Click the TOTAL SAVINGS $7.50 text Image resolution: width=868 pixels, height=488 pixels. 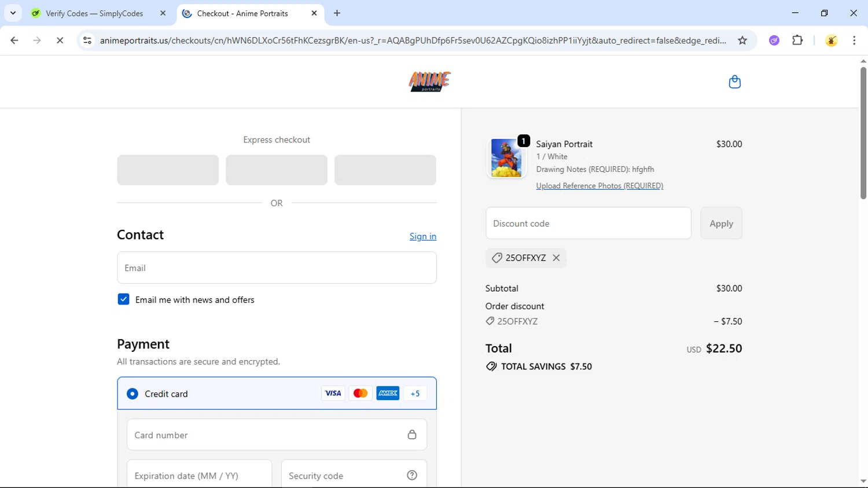(x=546, y=366)
